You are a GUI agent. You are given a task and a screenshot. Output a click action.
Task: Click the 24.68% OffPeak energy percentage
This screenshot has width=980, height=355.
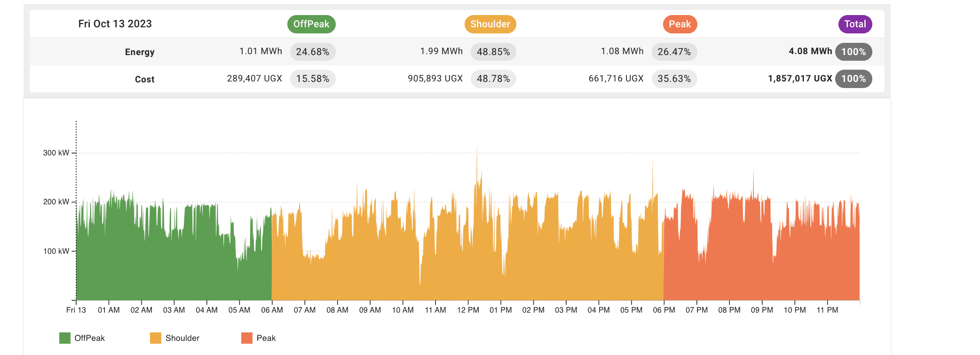pyautogui.click(x=313, y=52)
